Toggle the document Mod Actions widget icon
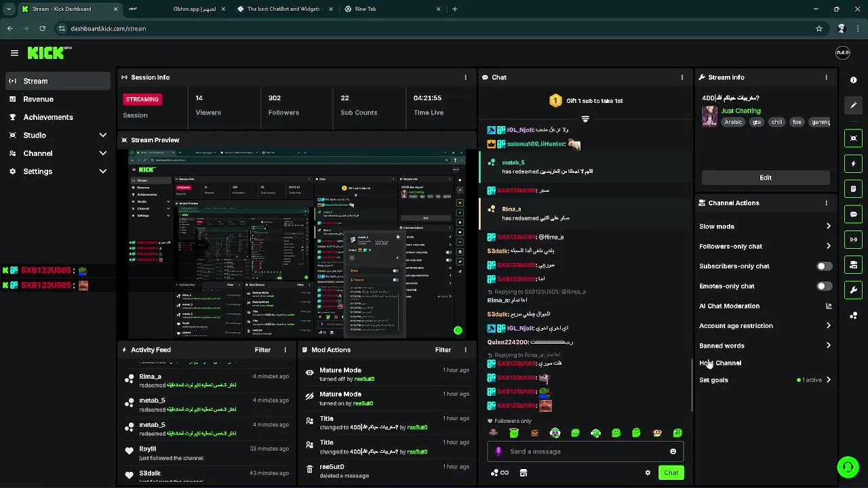Image resolution: width=868 pixels, height=488 pixels. (853, 189)
